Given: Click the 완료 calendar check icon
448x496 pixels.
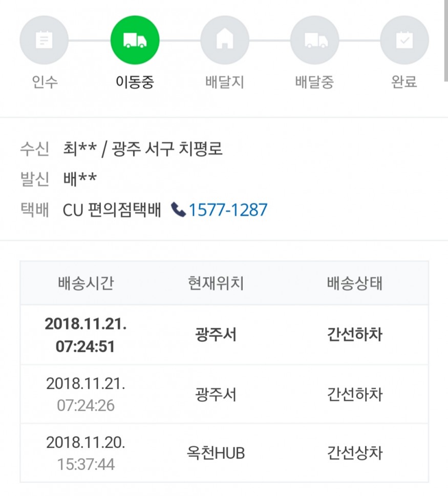Looking at the screenshot, I should coord(404,40).
